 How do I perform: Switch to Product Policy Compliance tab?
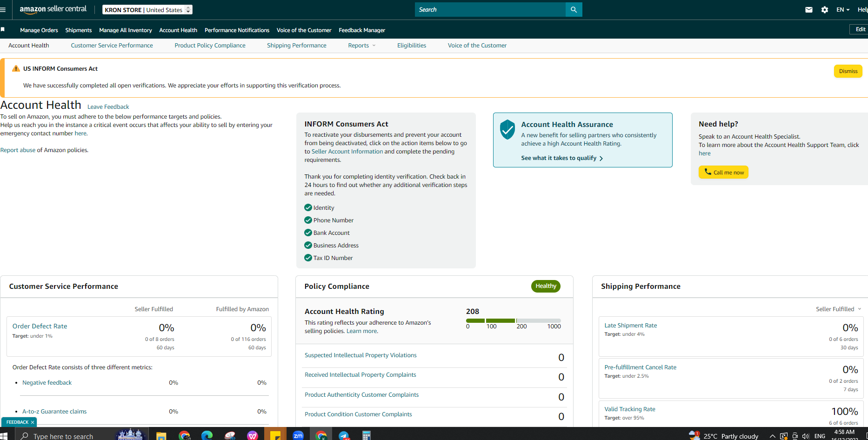coord(210,46)
